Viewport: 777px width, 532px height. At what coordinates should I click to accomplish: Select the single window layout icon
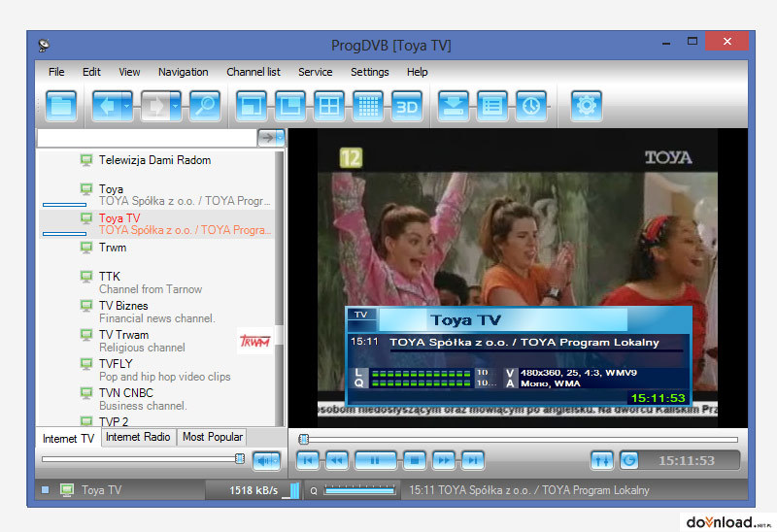(252, 106)
